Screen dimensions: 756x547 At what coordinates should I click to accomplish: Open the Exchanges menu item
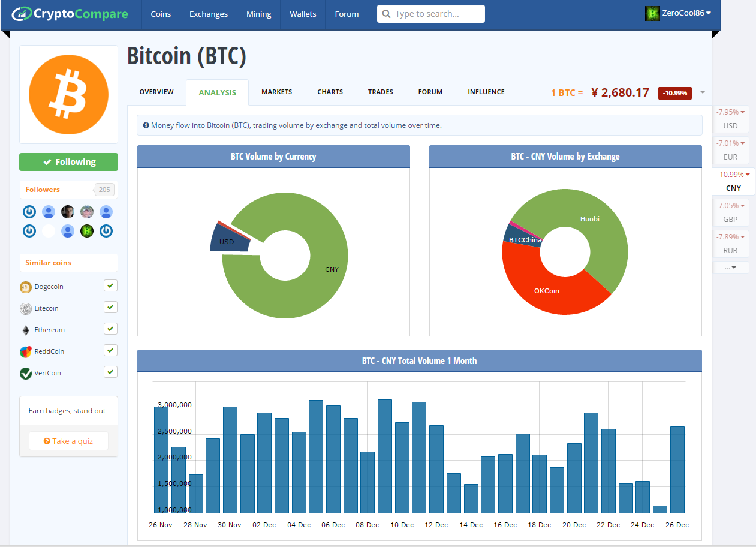pyautogui.click(x=208, y=14)
